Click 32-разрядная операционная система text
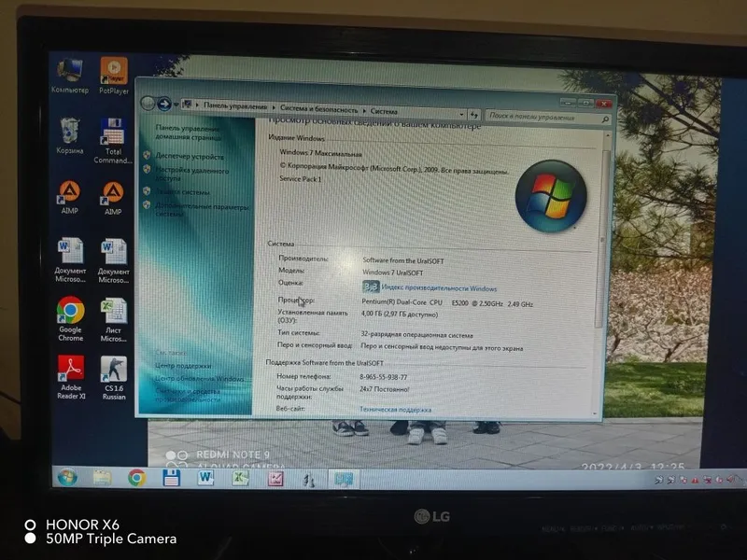 tap(416, 335)
